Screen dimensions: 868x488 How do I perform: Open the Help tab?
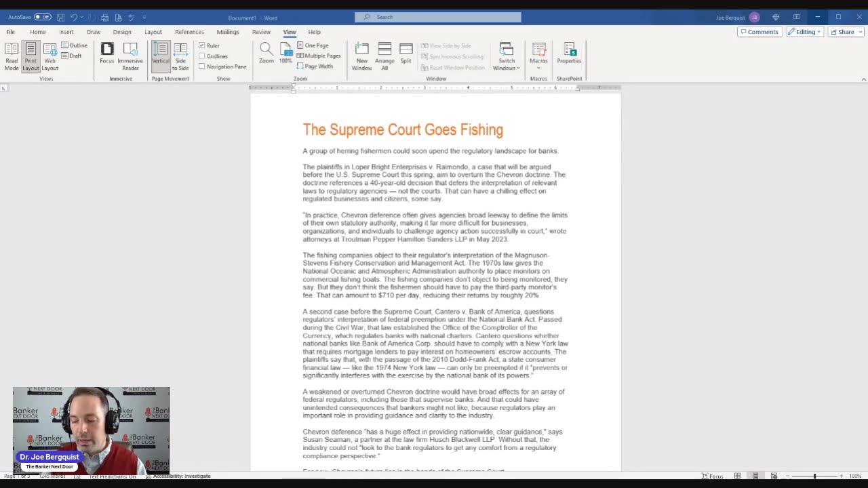(x=315, y=32)
